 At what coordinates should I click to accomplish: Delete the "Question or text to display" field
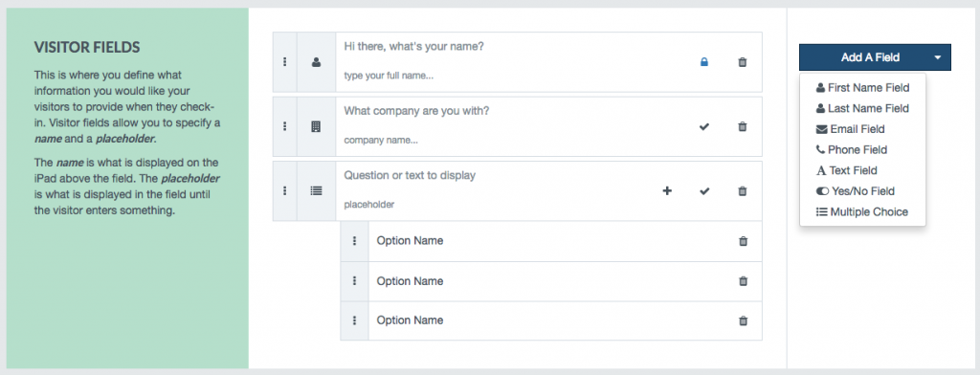click(x=743, y=190)
